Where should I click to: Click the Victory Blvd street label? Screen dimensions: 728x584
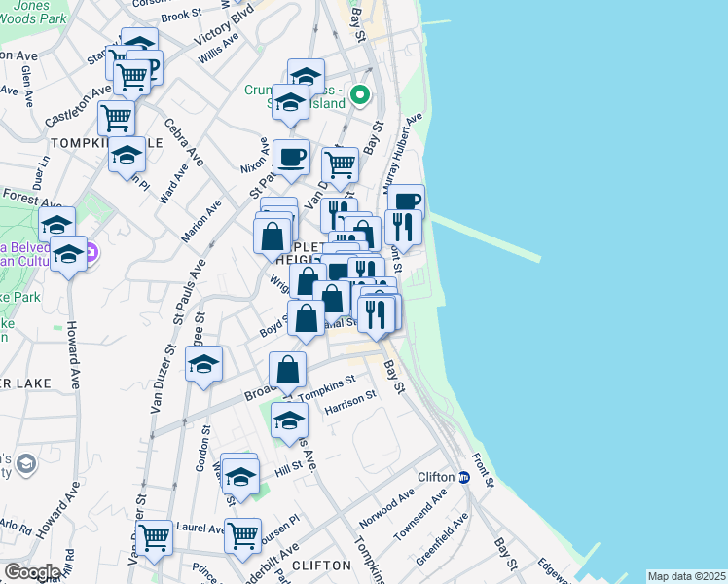click(x=224, y=25)
